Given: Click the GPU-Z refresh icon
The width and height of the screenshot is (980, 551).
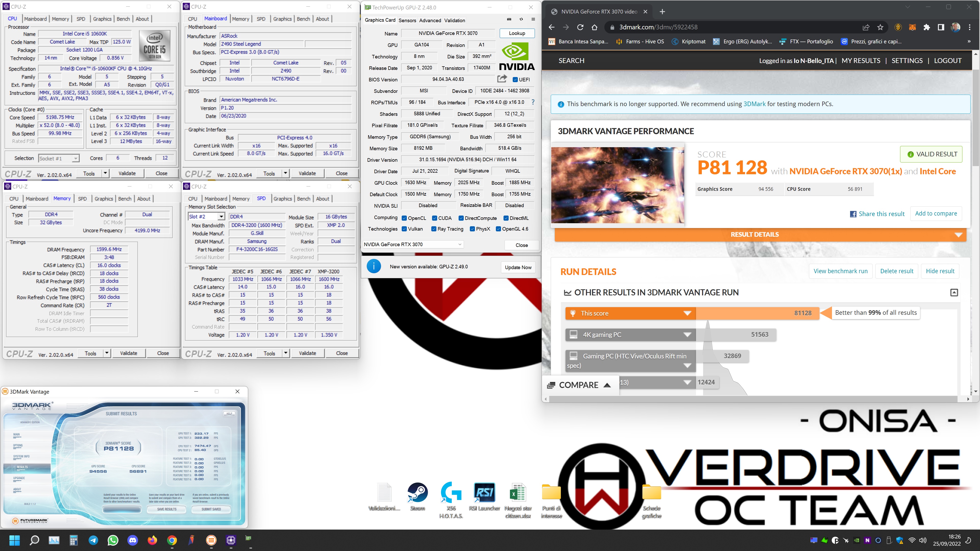Looking at the screenshot, I should point(521,20).
